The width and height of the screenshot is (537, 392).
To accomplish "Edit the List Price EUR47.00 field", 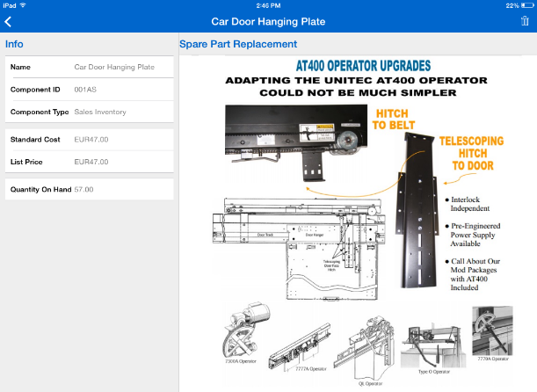I will (91, 162).
